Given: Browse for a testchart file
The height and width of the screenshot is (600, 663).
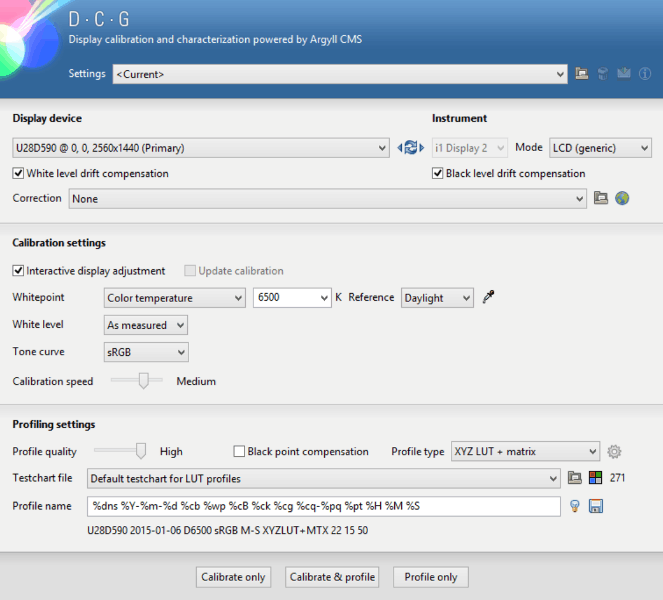Looking at the screenshot, I should [x=574, y=478].
